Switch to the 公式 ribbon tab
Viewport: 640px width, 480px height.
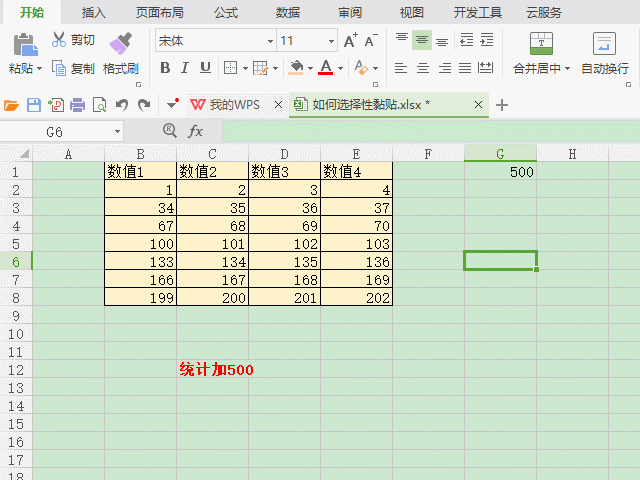[x=226, y=12]
